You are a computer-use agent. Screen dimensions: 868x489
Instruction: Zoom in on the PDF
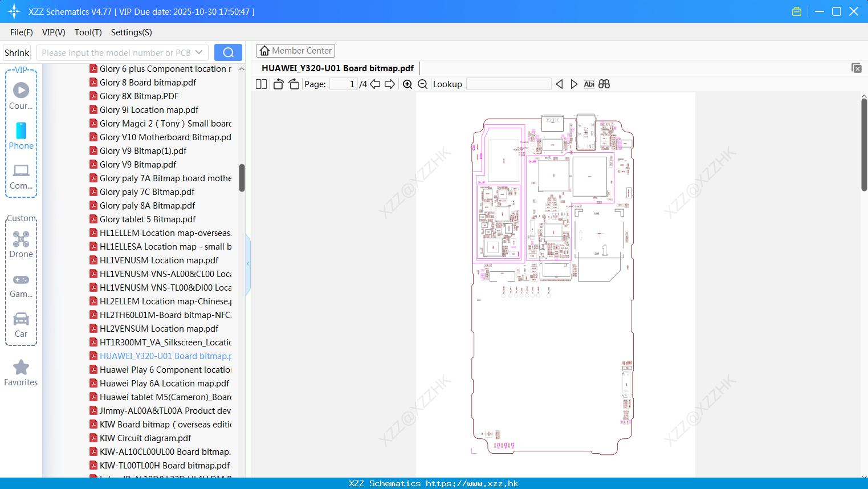point(407,84)
